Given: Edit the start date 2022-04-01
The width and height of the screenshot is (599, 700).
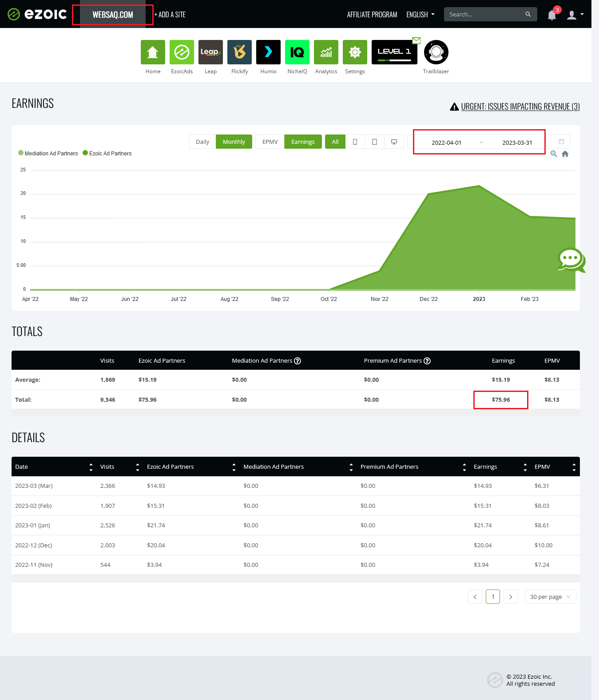Looking at the screenshot, I should (x=446, y=142).
